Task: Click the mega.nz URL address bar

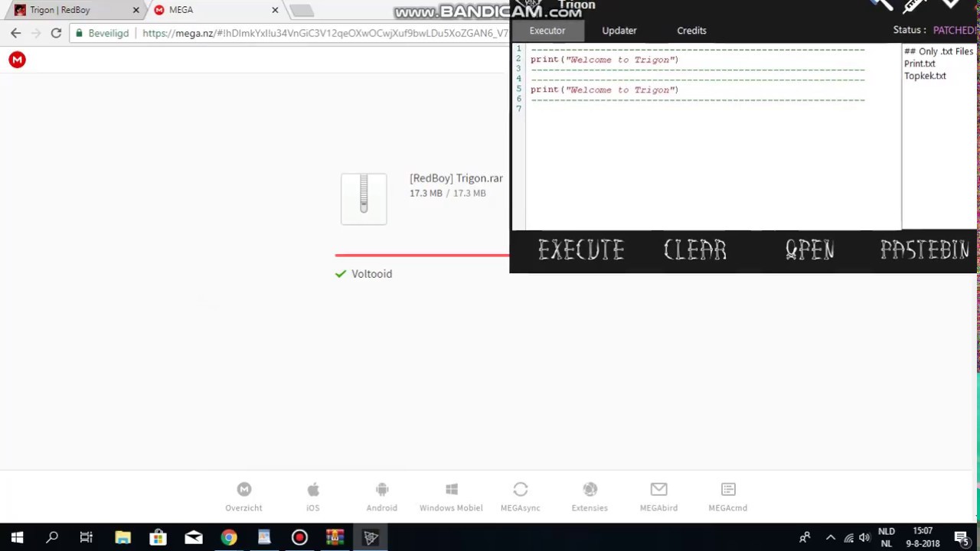Action: click(x=325, y=34)
